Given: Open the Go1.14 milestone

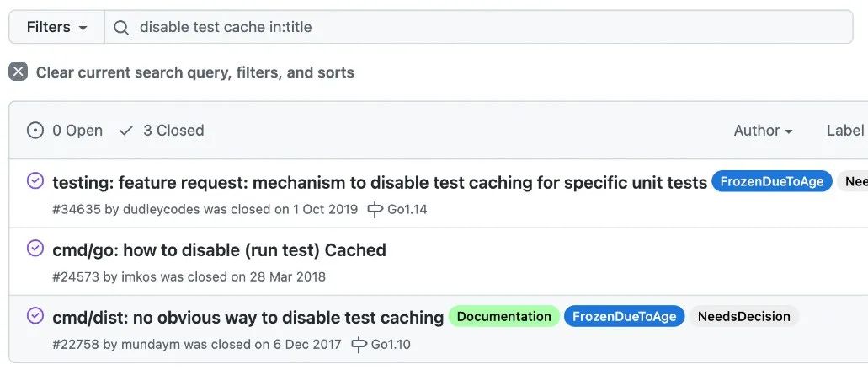Looking at the screenshot, I should coord(397,209).
